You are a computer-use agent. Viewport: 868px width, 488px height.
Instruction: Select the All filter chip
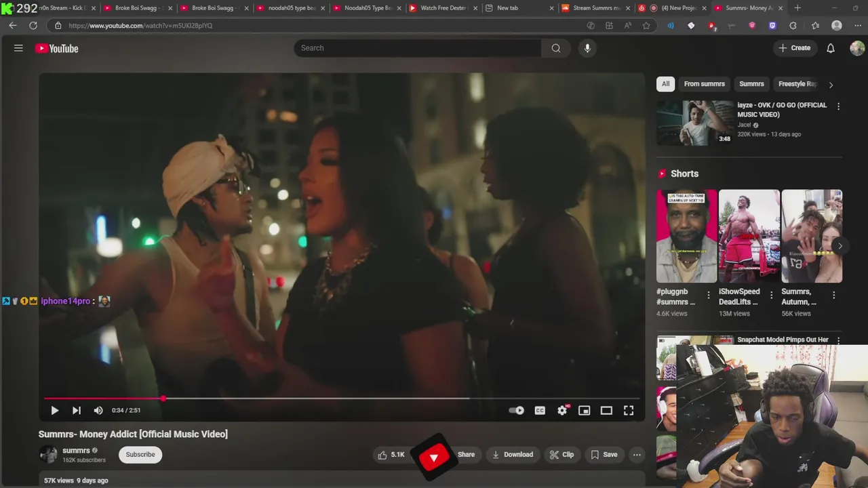click(x=666, y=84)
